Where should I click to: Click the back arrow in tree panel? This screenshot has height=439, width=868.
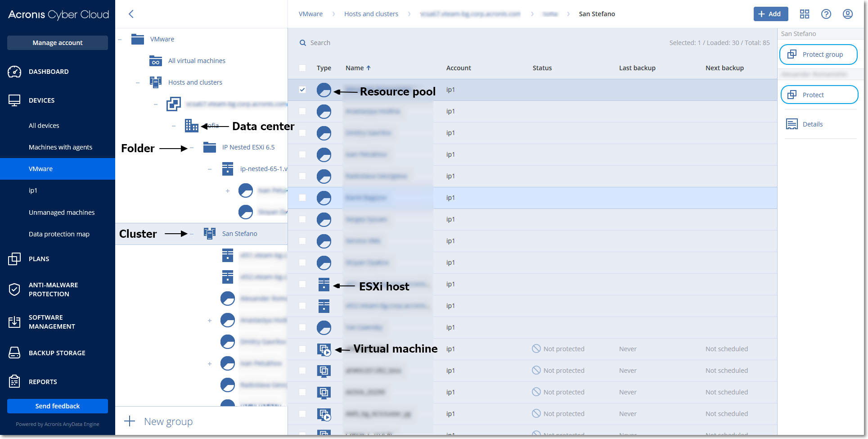(x=131, y=14)
